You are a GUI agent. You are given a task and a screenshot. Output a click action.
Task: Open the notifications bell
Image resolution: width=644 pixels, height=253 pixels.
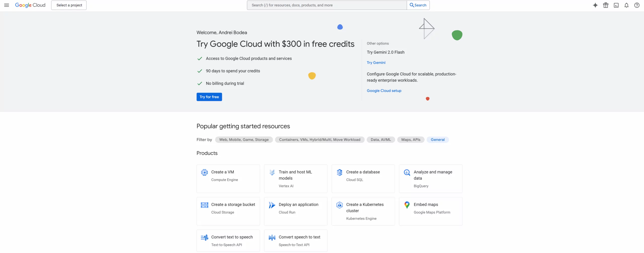tap(626, 5)
